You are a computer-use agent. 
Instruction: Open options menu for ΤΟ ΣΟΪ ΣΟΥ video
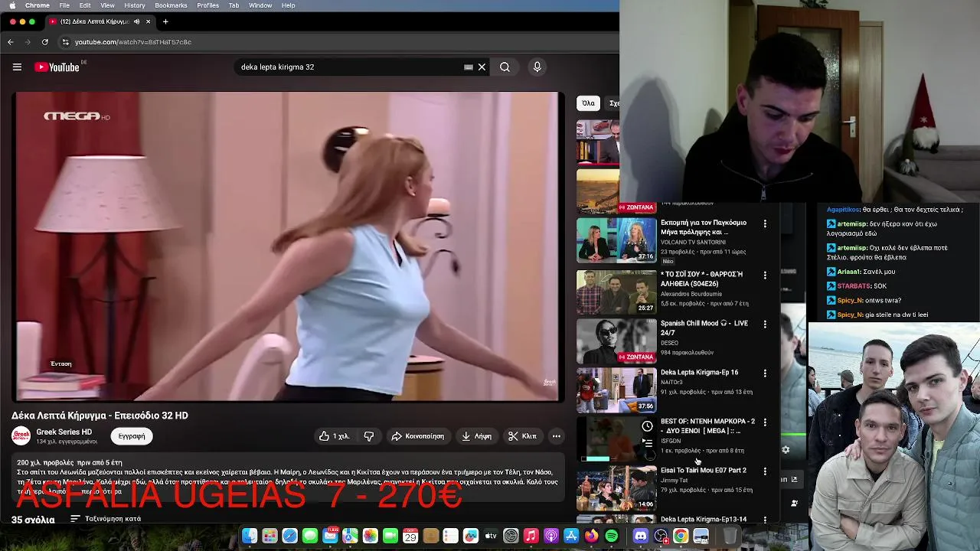[764, 275]
